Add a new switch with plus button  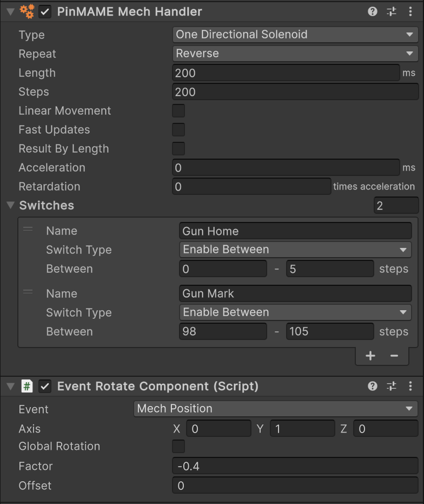pyautogui.click(x=370, y=356)
